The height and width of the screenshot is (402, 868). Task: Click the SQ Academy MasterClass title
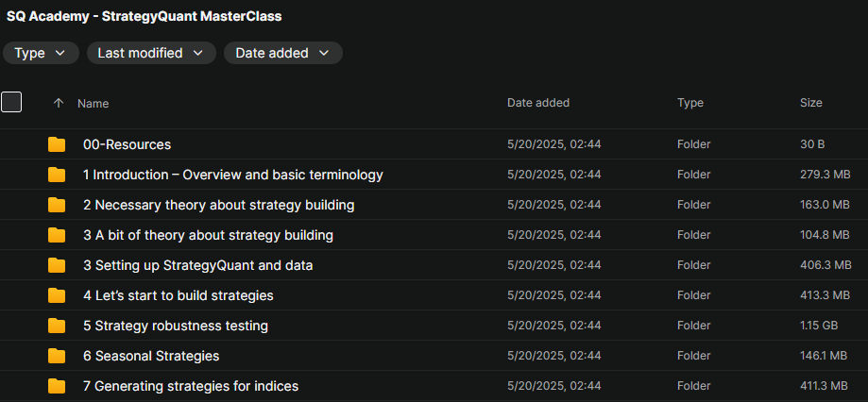[145, 16]
